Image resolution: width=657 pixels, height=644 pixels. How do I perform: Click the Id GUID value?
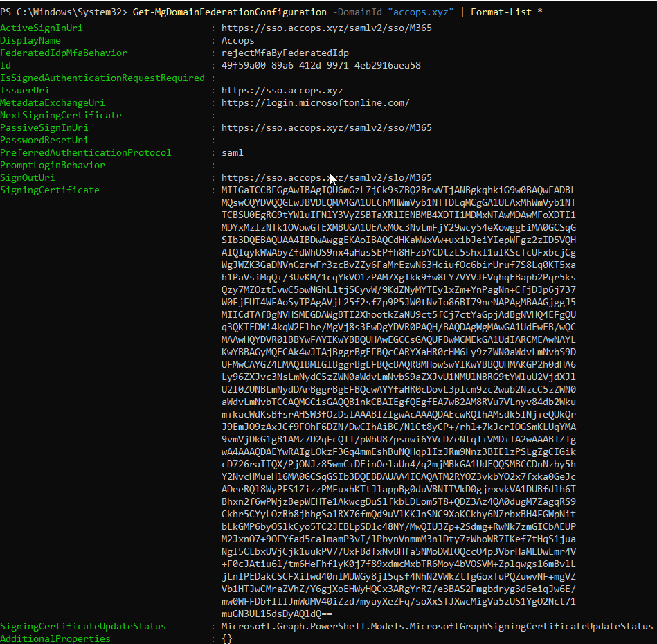click(x=321, y=66)
